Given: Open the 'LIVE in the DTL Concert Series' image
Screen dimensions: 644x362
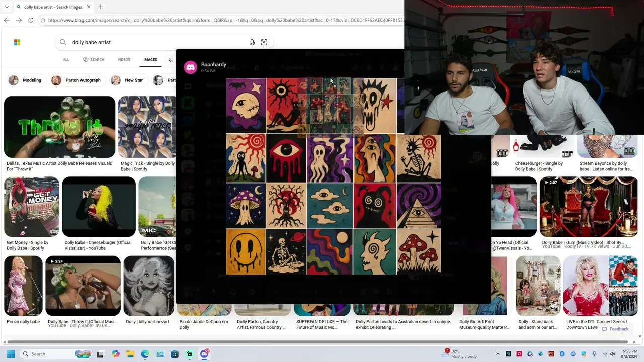Looking at the screenshot, I should (x=601, y=286).
